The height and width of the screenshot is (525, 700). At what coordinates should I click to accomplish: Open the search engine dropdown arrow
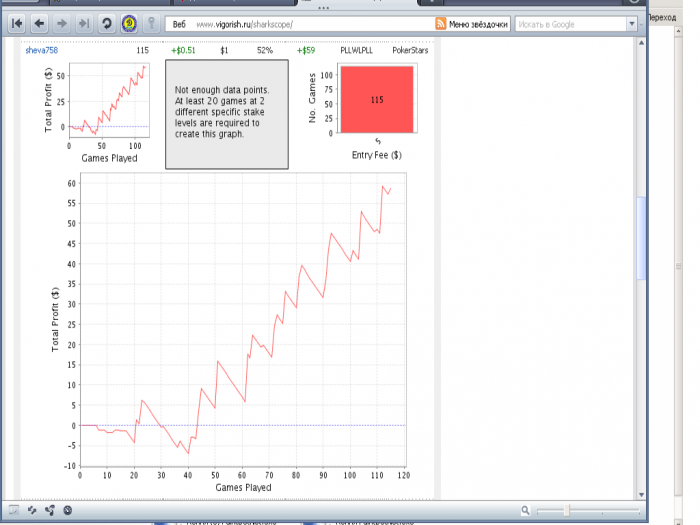(632, 24)
